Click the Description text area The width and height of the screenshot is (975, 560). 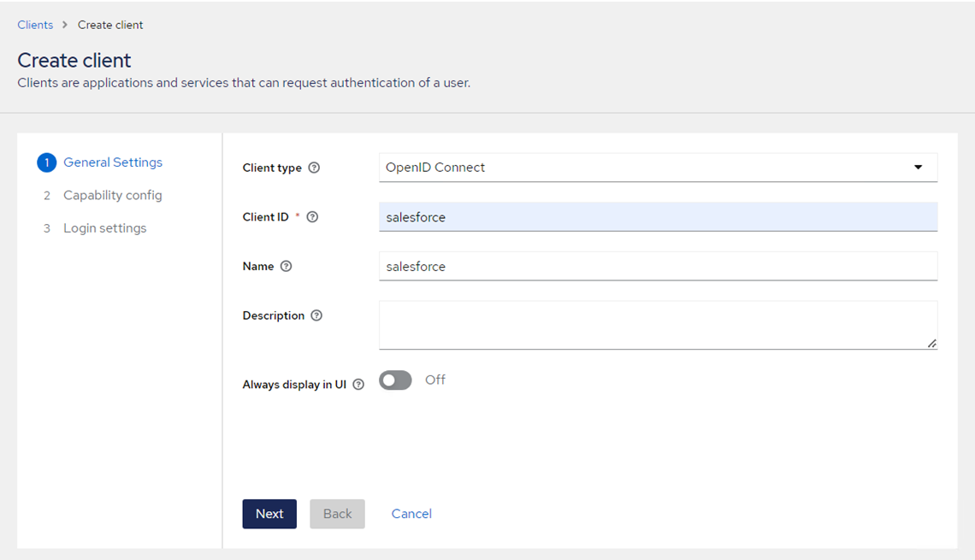657,324
